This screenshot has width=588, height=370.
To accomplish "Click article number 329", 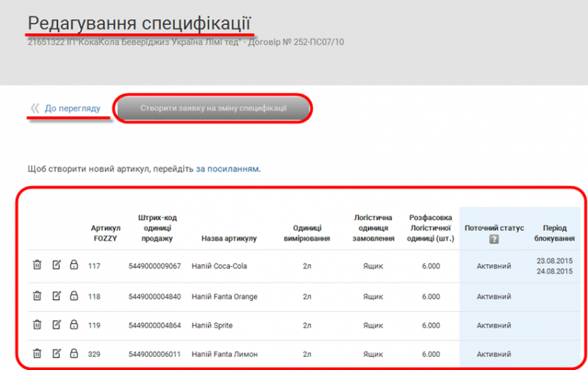I will [x=94, y=355].
